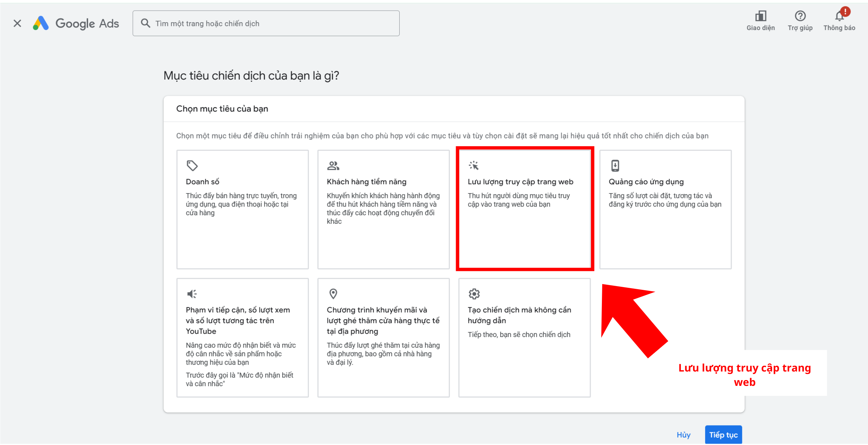Click 'Thúc đẩy lượt ghé thăm' description text
The width and height of the screenshot is (868, 445).
[x=383, y=354]
